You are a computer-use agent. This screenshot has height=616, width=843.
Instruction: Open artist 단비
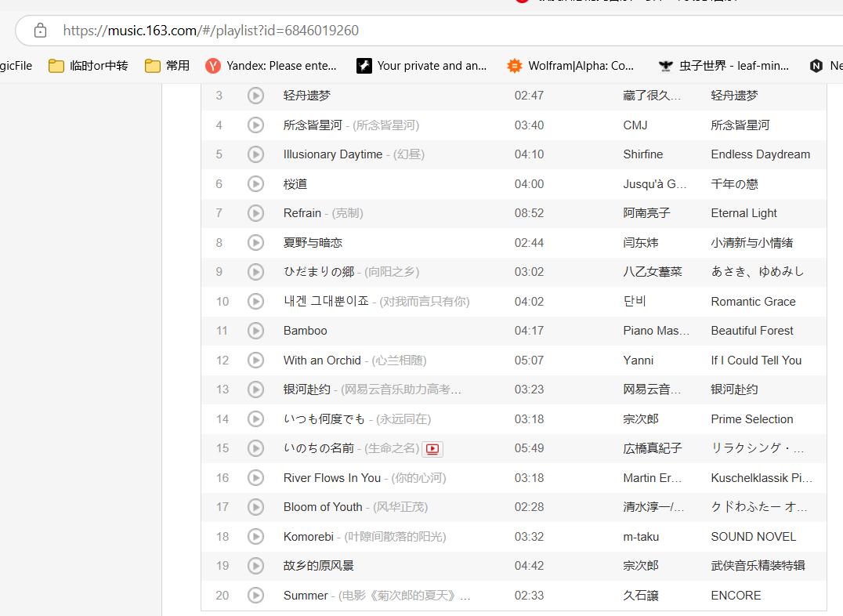(x=635, y=301)
